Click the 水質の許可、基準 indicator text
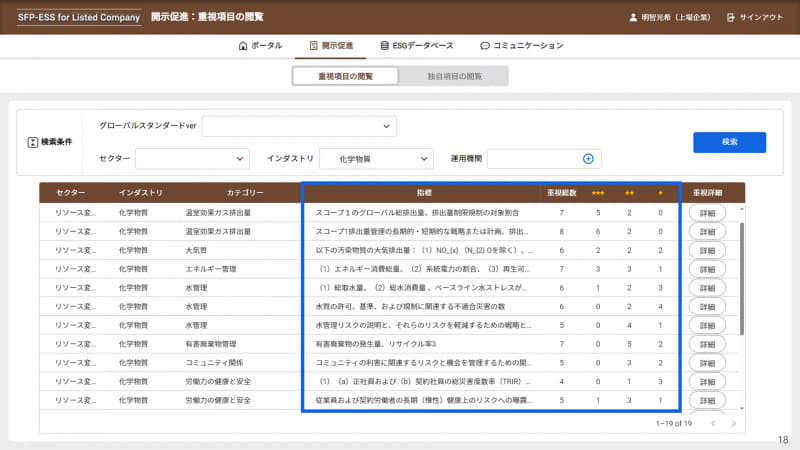The image size is (800, 450). pos(410,307)
